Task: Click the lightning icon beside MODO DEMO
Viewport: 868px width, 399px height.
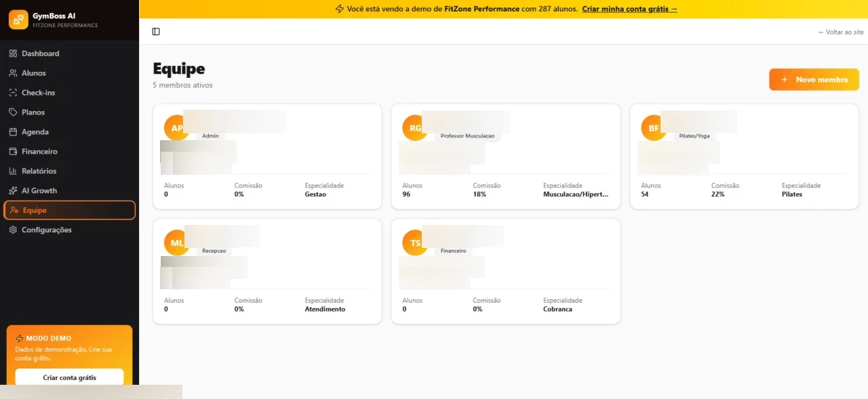Action: point(19,338)
